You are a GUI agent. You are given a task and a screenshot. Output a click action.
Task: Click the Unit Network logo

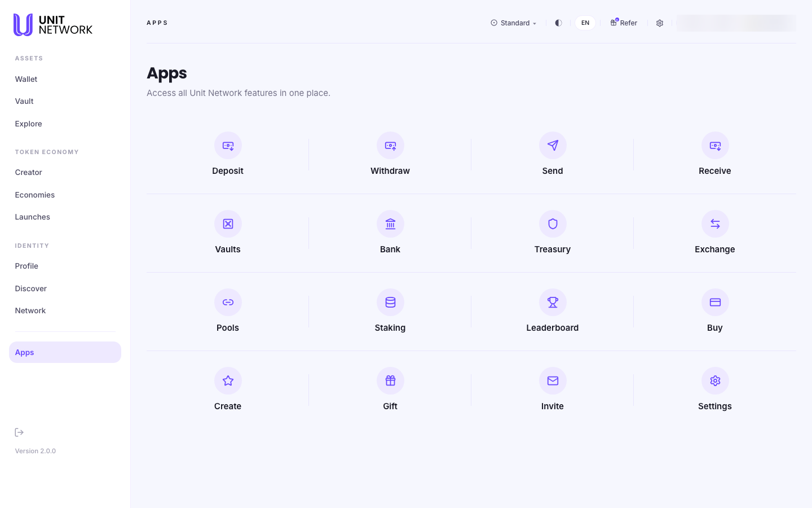click(53, 25)
